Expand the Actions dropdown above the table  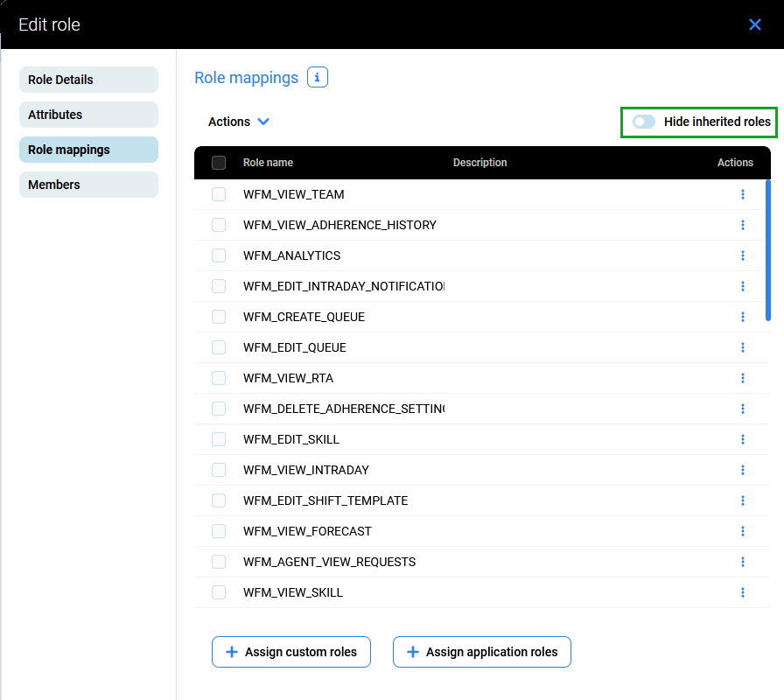238,122
